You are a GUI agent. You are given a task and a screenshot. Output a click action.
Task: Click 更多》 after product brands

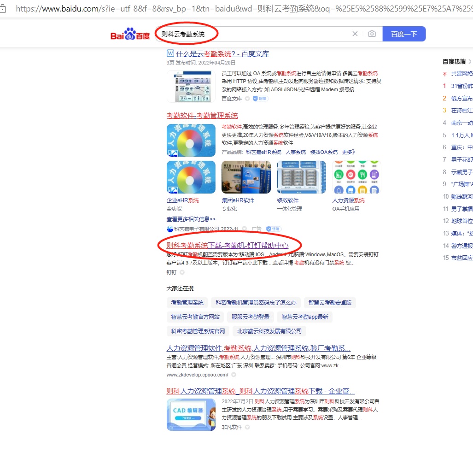coord(348,152)
